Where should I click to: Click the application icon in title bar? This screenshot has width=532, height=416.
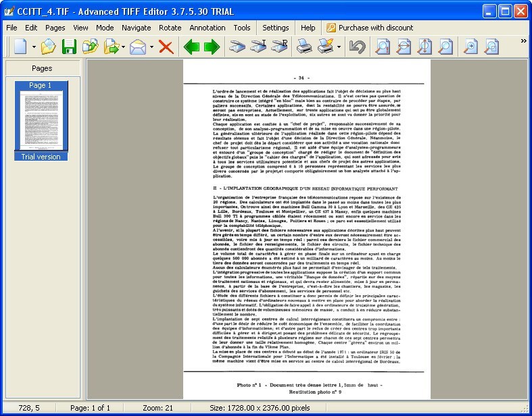click(9, 11)
